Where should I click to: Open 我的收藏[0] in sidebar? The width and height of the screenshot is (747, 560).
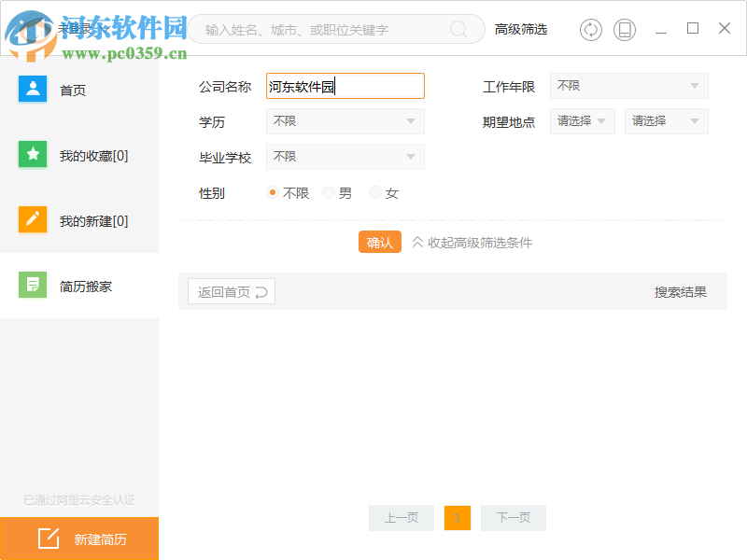click(x=79, y=155)
